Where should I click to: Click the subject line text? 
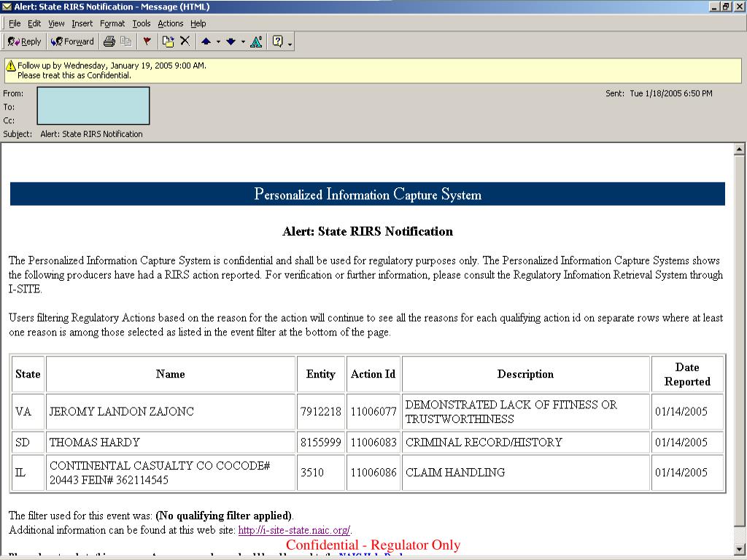pos(91,134)
